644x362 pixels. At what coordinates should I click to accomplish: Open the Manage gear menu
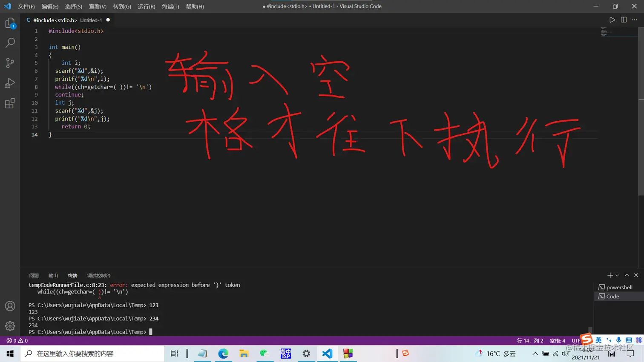(10, 326)
